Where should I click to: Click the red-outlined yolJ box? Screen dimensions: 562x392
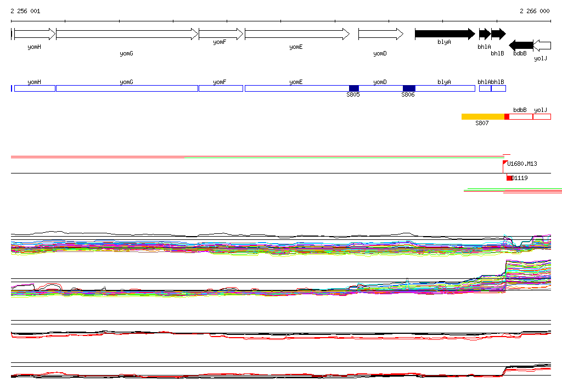pos(542,116)
